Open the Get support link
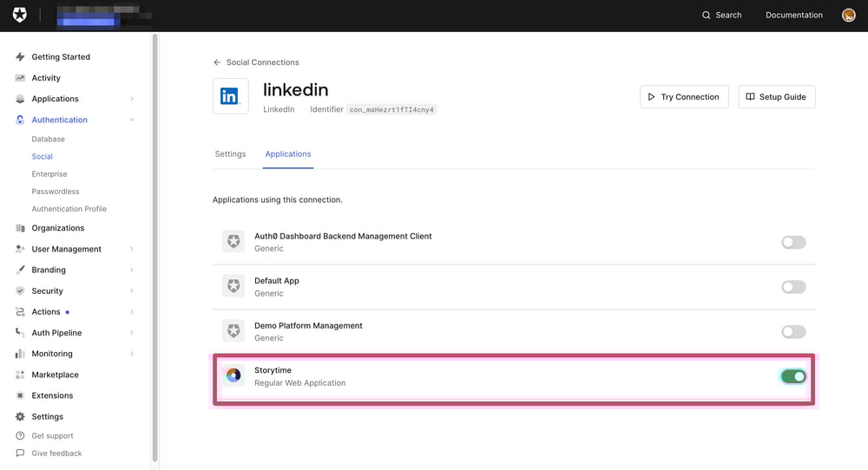 52,435
